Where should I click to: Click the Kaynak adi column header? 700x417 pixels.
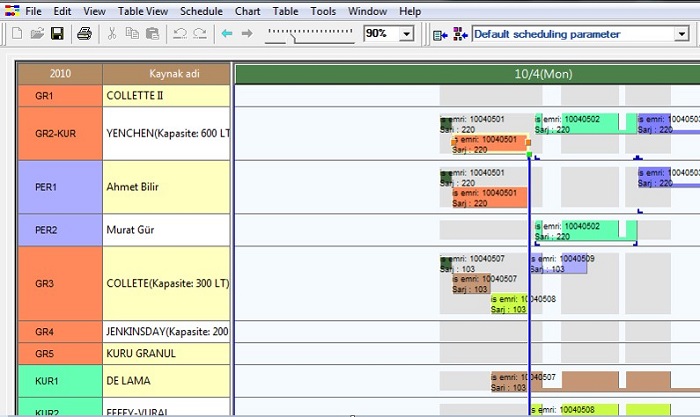pyautogui.click(x=166, y=74)
